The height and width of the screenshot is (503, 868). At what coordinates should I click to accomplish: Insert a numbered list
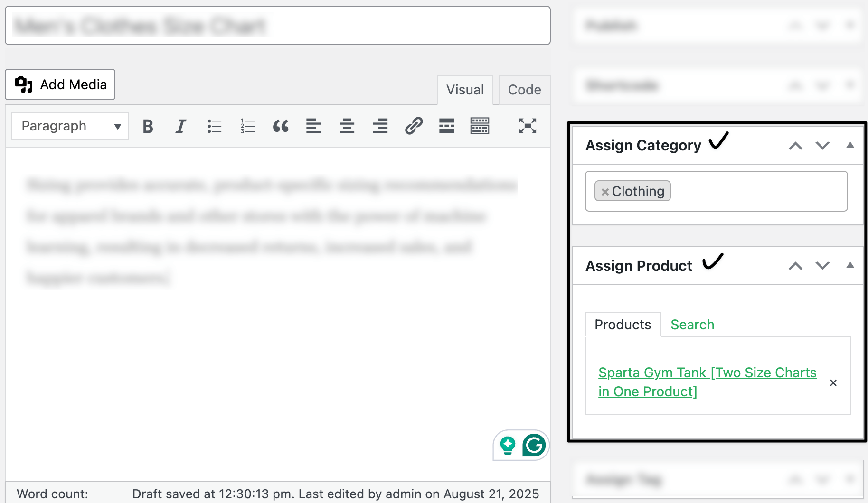pyautogui.click(x=247, y=126)
